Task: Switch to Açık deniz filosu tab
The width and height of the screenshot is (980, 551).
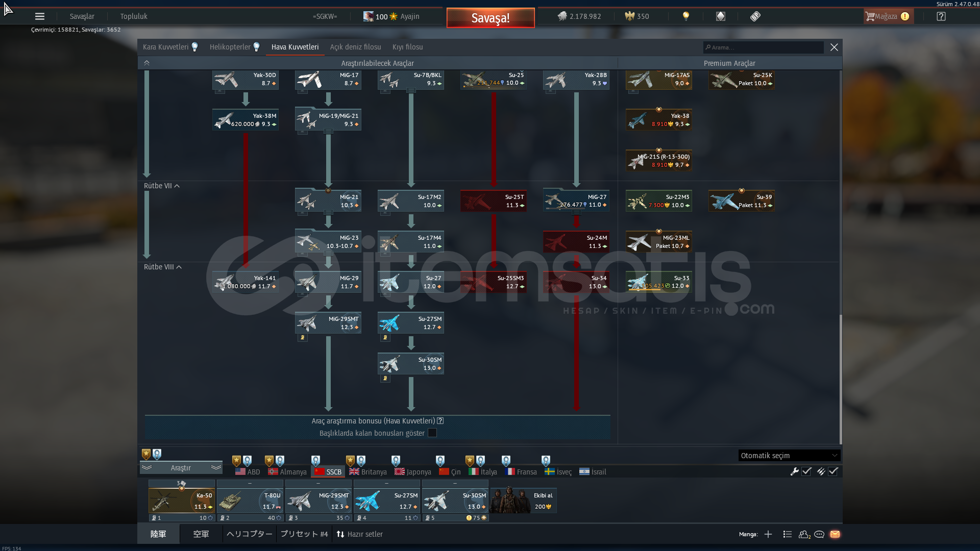Action: [355, 47]
